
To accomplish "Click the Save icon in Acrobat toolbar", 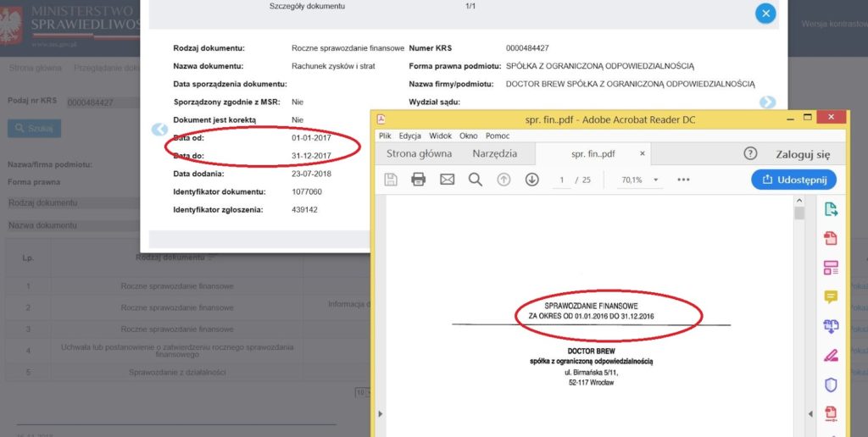I will coord(391,180).
